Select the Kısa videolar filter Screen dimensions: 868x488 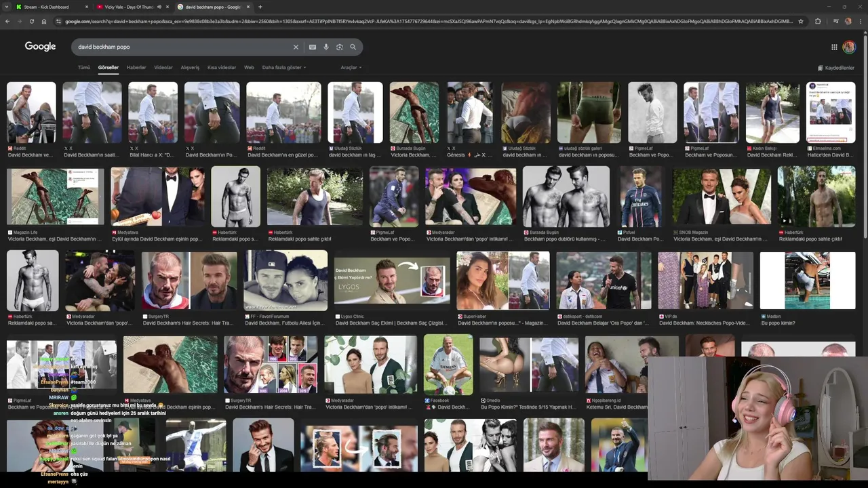point(222,68)
